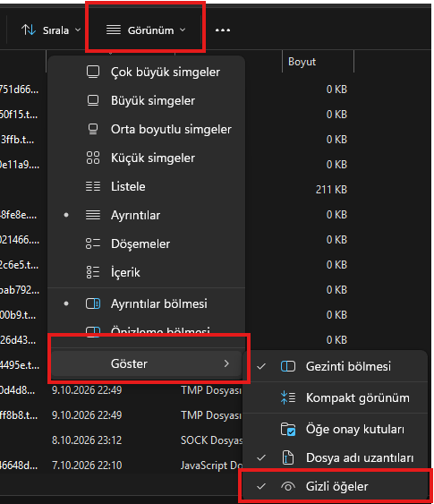
Task: Switch to Listele view
Action: pos(146,186)
